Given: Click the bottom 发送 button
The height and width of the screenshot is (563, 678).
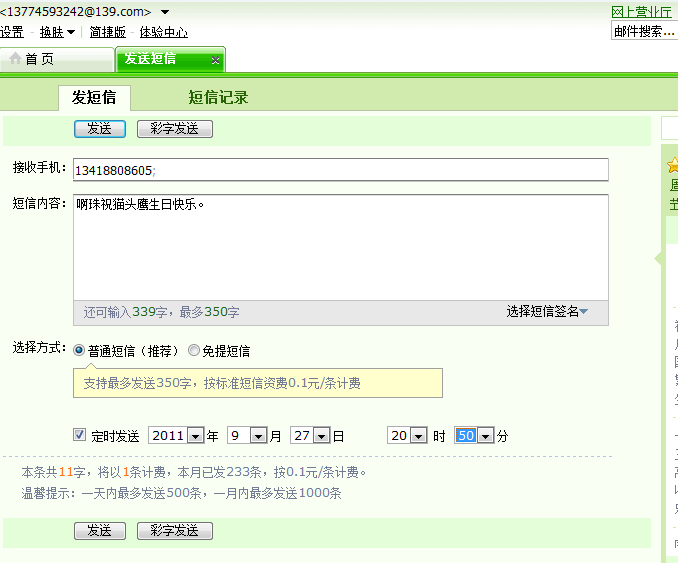Looking at the screenshot, I should 100,531.
